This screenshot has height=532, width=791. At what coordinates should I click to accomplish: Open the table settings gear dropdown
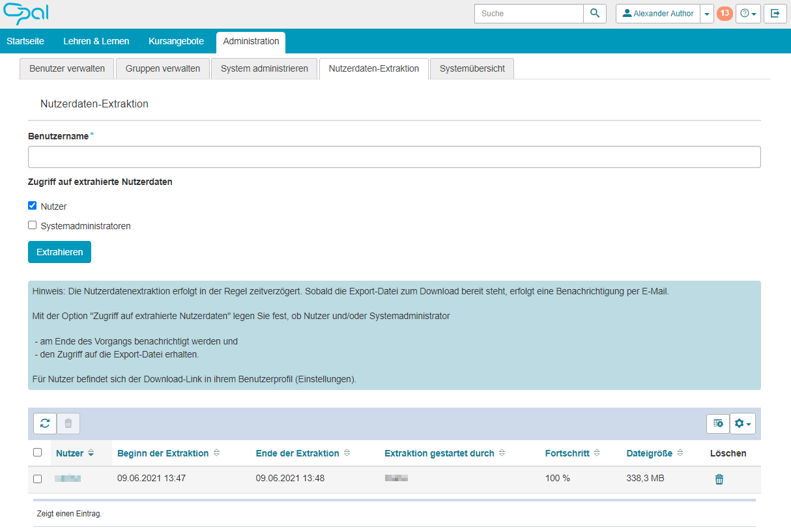(742, 423)
